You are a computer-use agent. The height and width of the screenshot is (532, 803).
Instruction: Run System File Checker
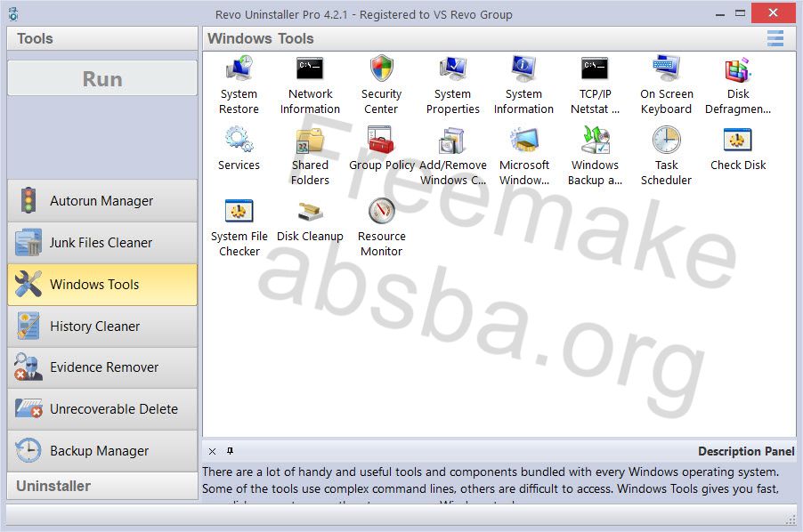tap(239, 227)
